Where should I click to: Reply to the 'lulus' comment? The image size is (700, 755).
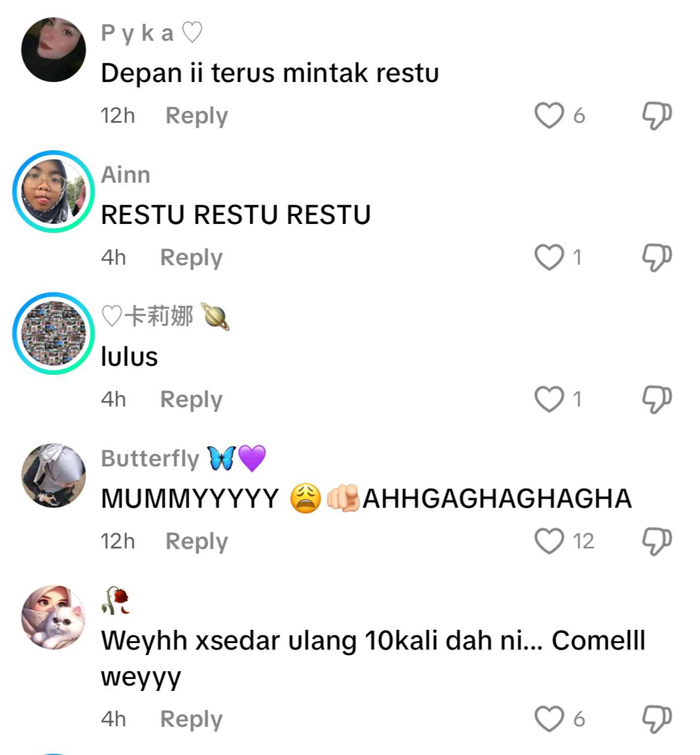coord(191,399)
